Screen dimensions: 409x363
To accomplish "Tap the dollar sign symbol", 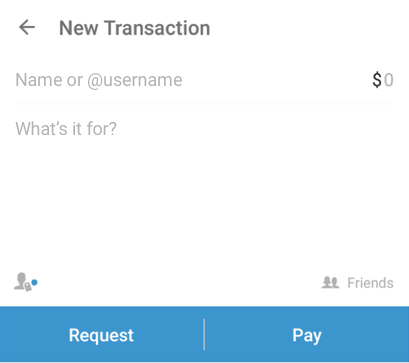I will [377, 80].
